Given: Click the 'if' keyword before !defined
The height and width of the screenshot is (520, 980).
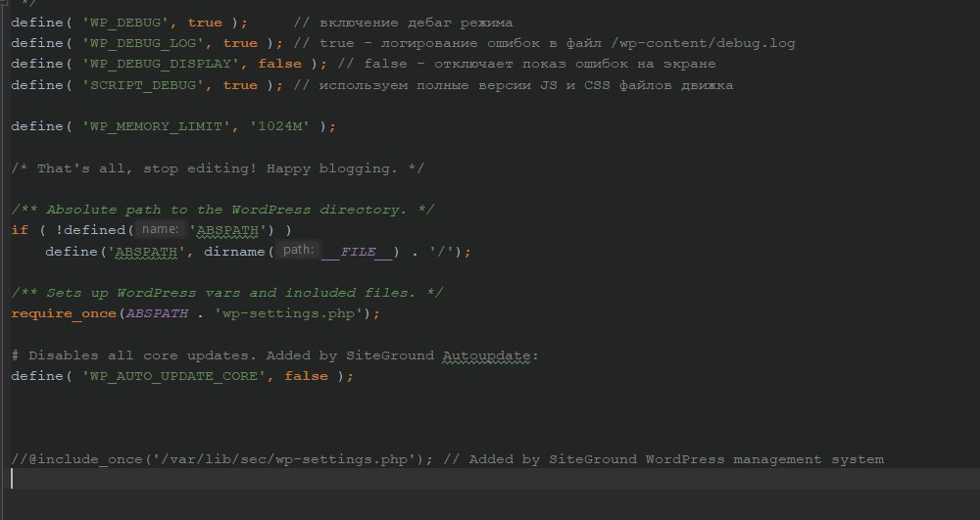Looking at the screenshot, I should tap(20, 230).
